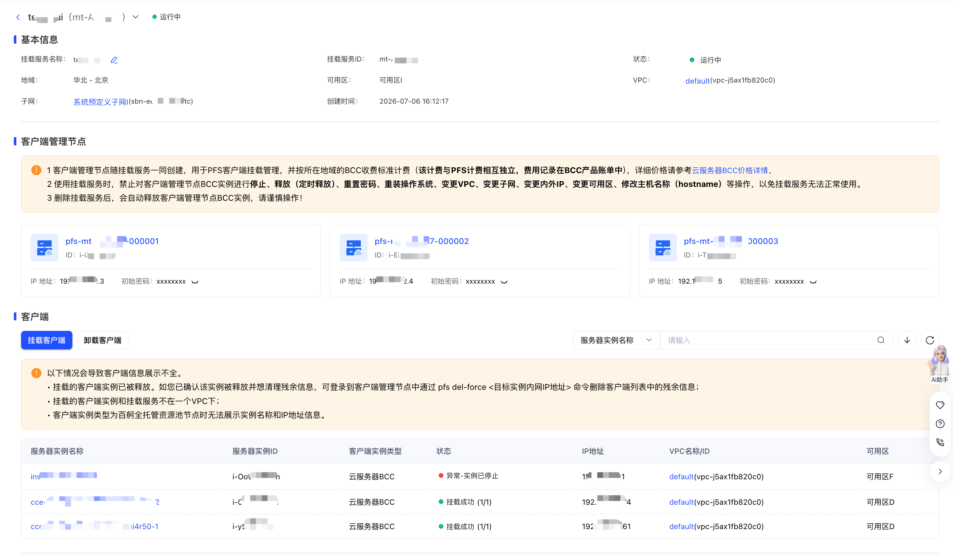Click the phone contact icon
Image resolution: width=953 pixels, height=560 pixels.
[940, 442]
